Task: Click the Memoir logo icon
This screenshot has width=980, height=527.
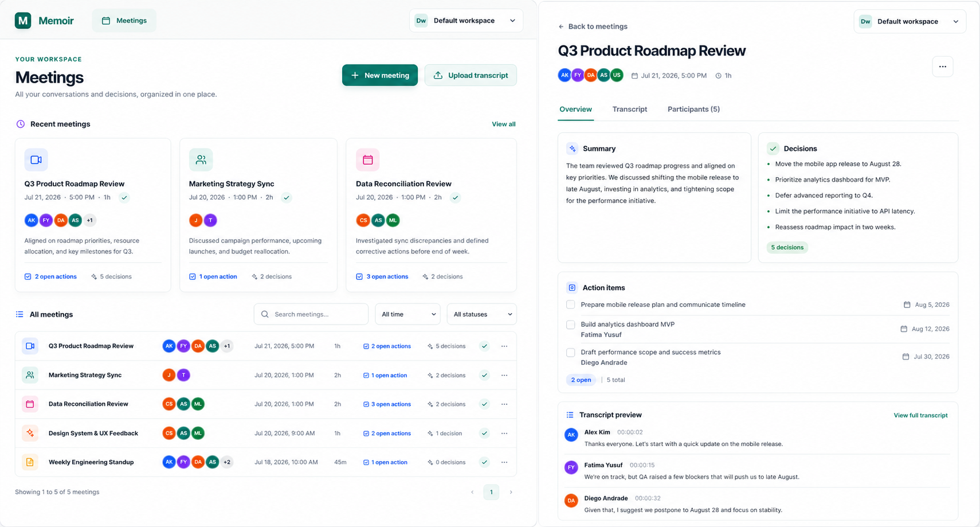Action: pos(23,21)
